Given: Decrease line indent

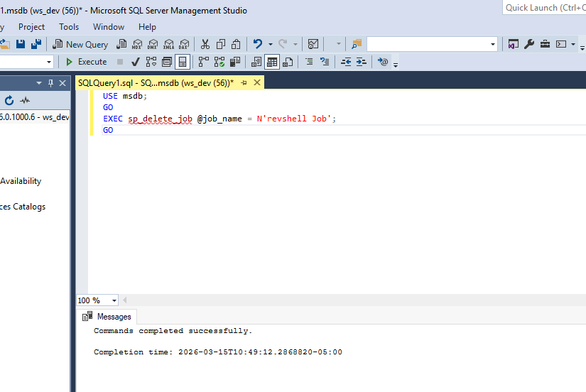Looking at the screenshot, I should click(x=346, y=62).
